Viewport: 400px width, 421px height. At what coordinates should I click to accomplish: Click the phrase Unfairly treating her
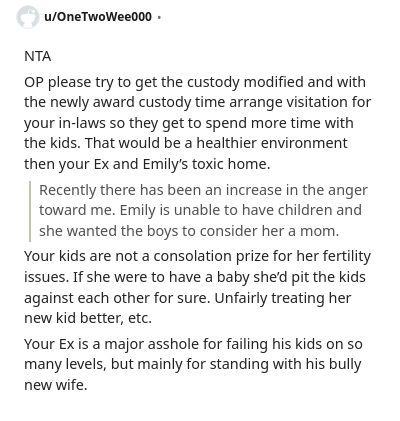point(283,298)
